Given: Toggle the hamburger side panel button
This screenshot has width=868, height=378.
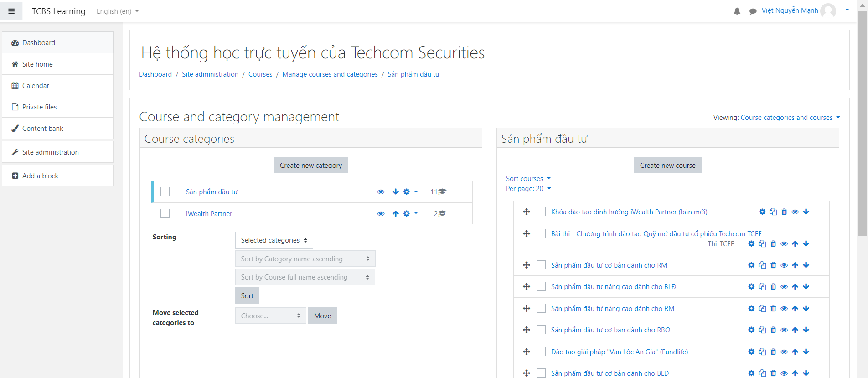Looking at the screenshot, I should click(x=11, y=11).
